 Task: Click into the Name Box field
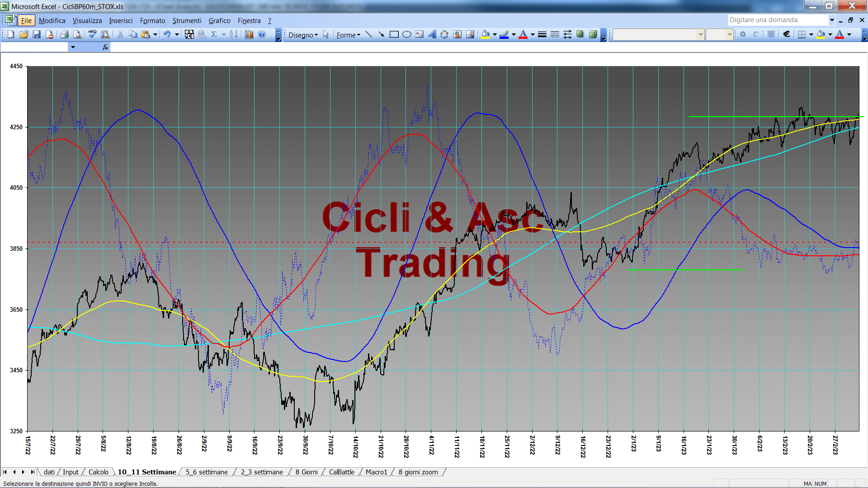pos(34,47)
